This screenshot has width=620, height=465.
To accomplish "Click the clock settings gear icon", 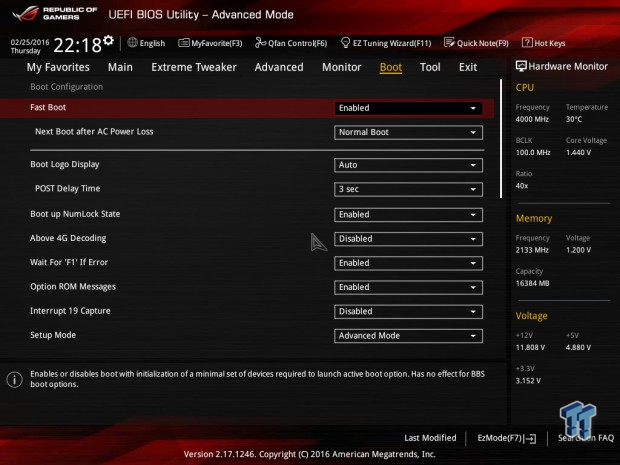I will (x=108, y=40).
